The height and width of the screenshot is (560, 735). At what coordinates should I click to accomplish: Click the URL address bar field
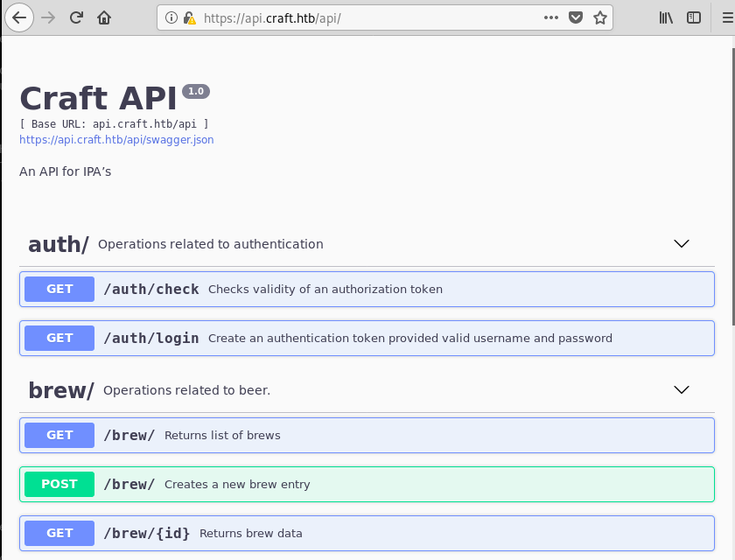(x=366, y=17)
